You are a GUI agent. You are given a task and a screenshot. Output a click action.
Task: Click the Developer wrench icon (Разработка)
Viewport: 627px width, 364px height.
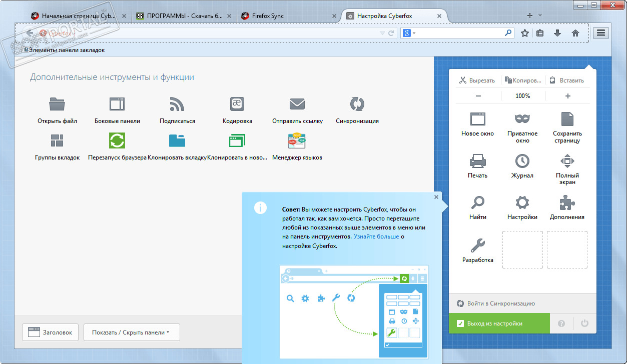click(x=477, y=245)
